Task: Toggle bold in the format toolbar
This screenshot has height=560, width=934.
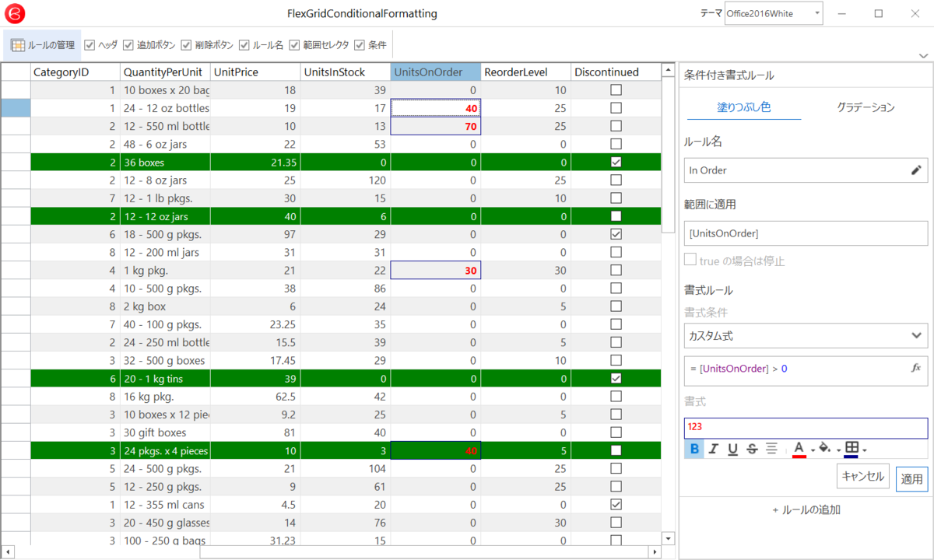Action: (x=693, y=449)
